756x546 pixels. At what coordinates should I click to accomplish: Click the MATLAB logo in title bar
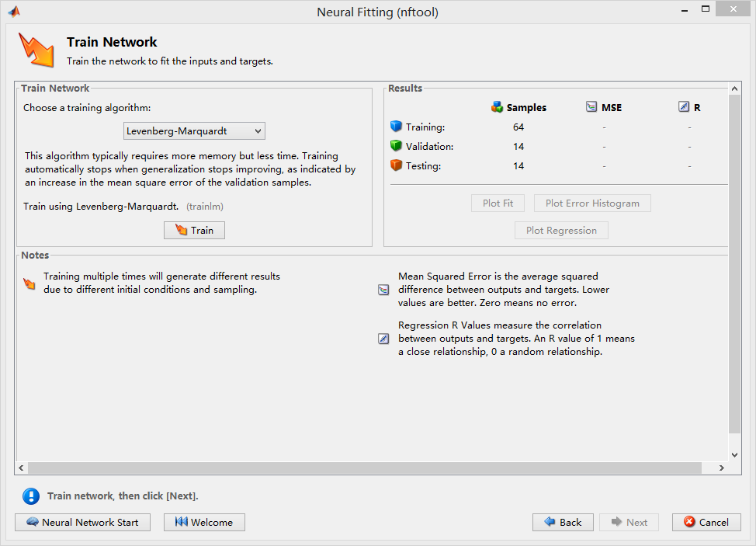(14, 12)
